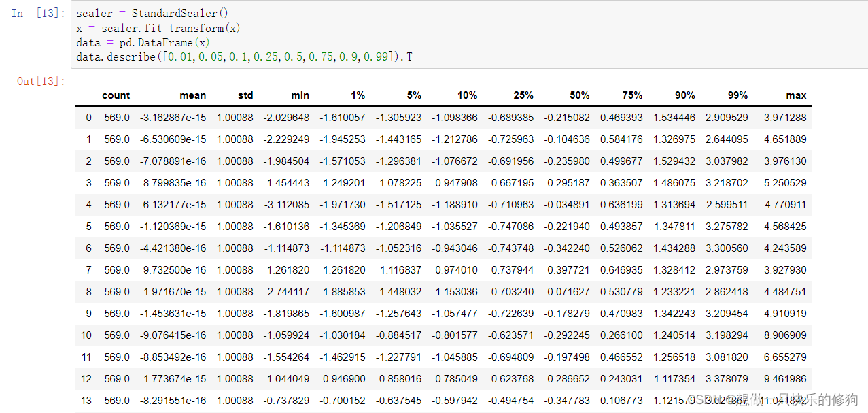Click 75% value 0.243031
Screen dimensions: 868x413
click(x=621, y=378)
